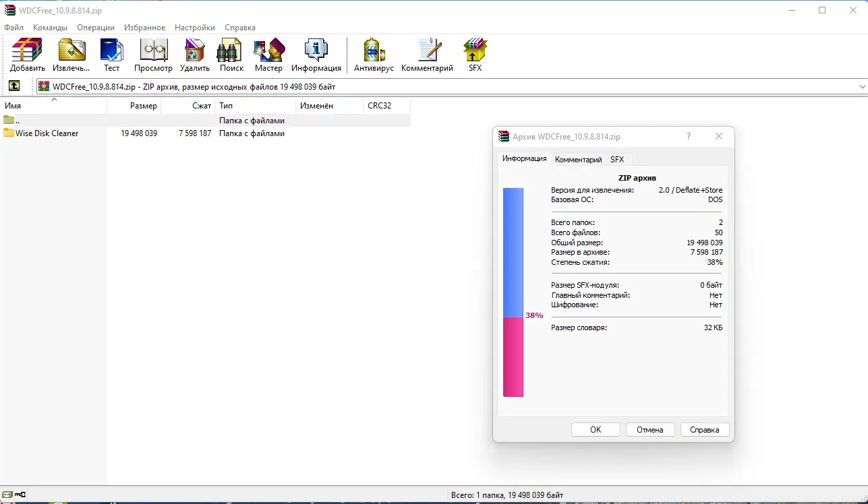Switch to the SFX tab in dialog
The image size is (868, 504).
click(617, 159)
